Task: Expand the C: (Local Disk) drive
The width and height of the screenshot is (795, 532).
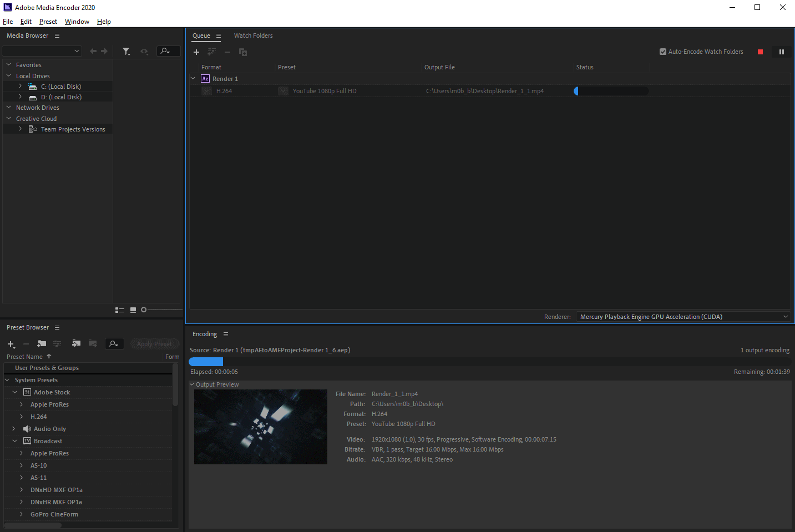Action: 21,86
